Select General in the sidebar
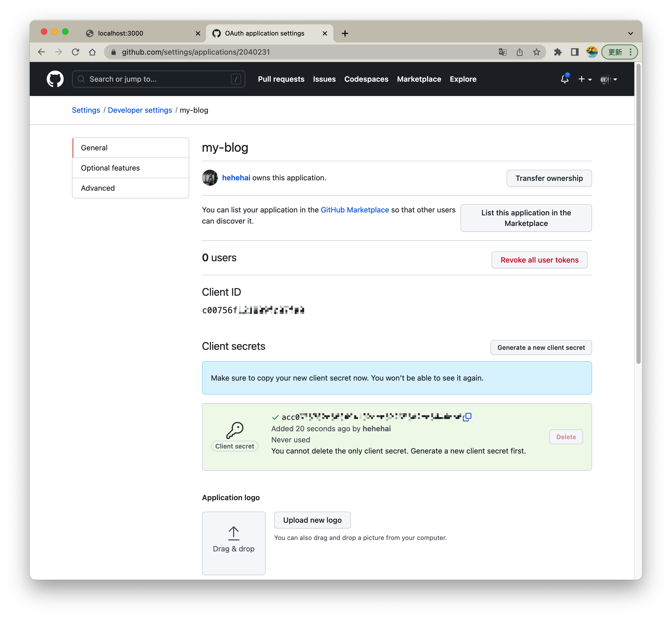The height and width of the screenshot is (619, 672). pyautogui.click(x=131, y=148)
